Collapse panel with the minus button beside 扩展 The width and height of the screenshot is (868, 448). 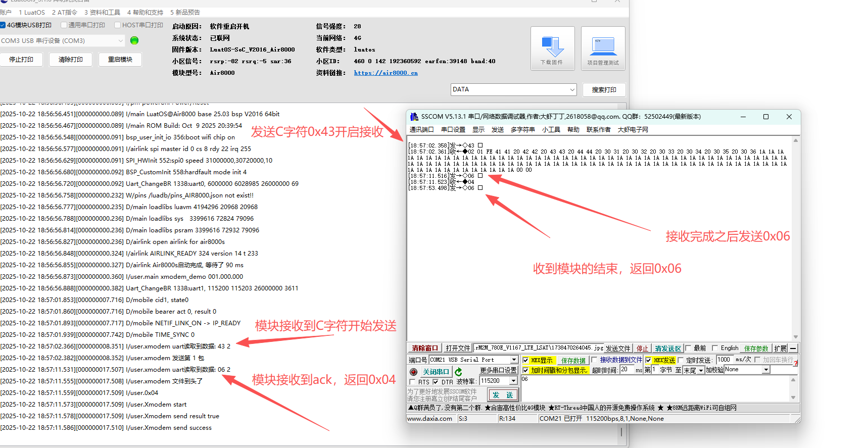[793, 349]
